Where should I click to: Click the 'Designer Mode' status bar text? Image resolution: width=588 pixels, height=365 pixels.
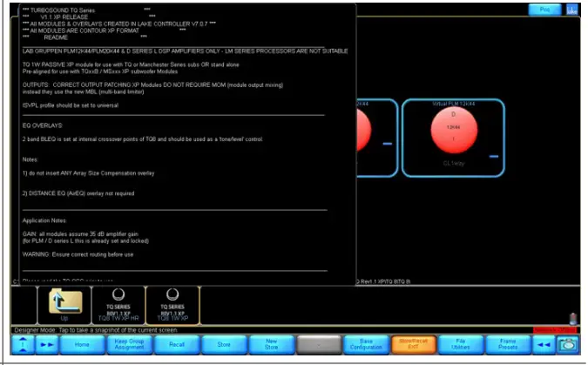tap(95, 330)
